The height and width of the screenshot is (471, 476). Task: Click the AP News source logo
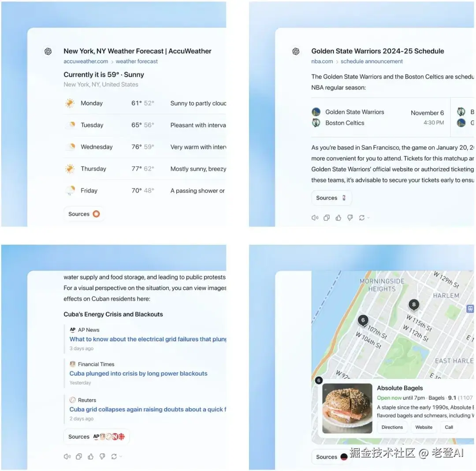[73, 330]
